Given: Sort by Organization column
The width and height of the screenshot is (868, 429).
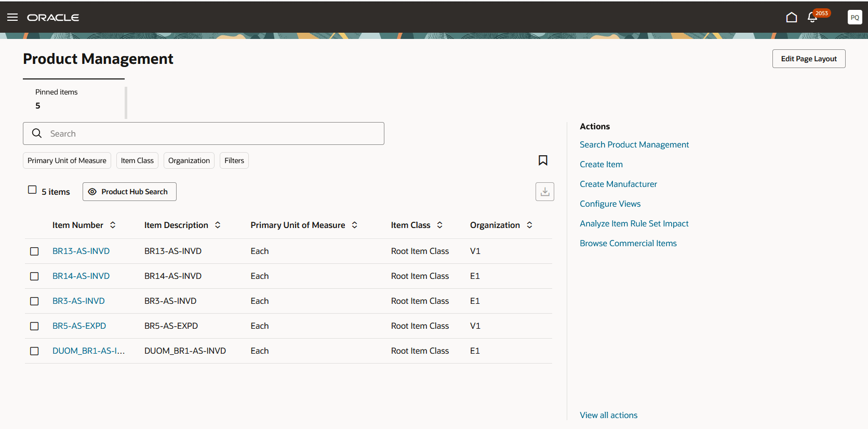Looking at the screenshot, I should pyautogui.click(x=529, y=225).
